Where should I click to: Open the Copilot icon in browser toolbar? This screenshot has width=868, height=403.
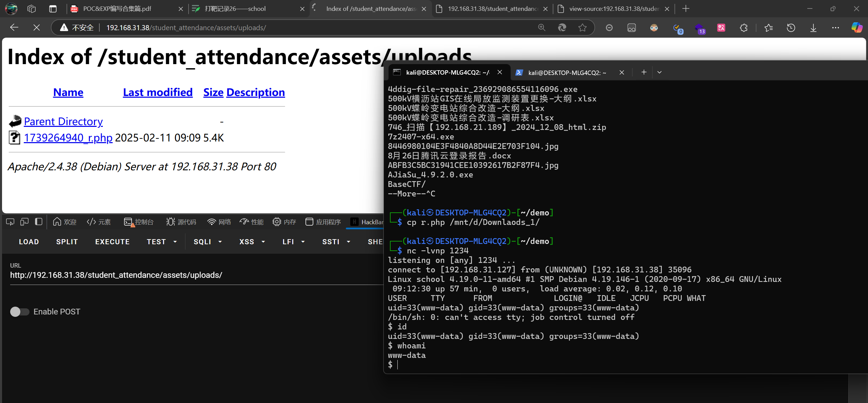coord(856,27)
